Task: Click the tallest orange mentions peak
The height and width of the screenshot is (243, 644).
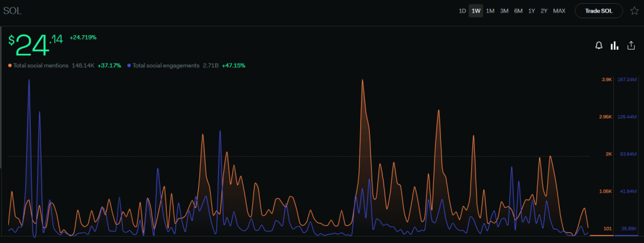Action: click(362, 81)
